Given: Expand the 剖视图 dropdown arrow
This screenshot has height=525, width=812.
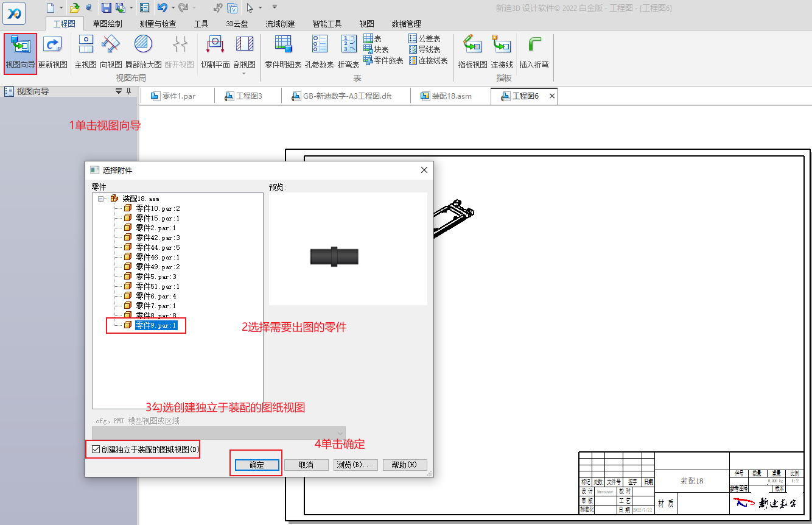Looking at the screenshot, I should pos(244,74).
